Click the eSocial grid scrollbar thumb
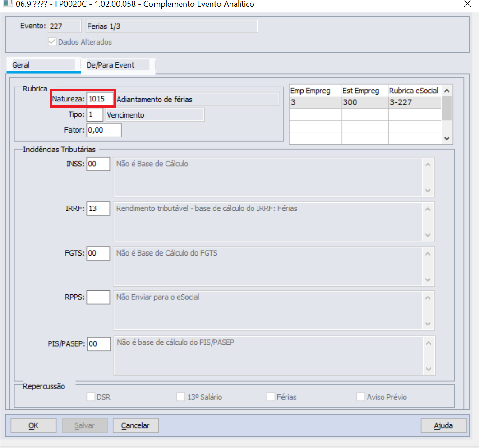Image resolution: width=479 pixels, height=448 pixels. point(447,109)
